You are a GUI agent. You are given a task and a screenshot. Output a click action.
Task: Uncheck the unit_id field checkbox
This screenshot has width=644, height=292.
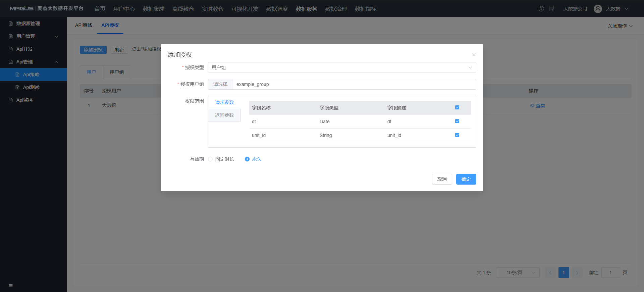click(x=457, y=135)
